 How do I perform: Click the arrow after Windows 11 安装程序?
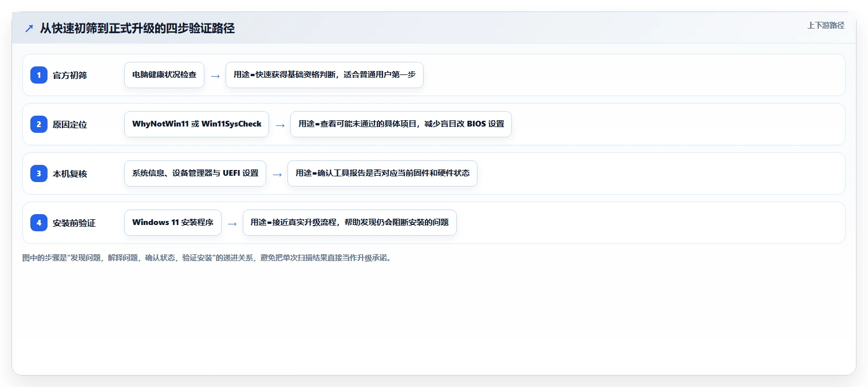[232, 223]
